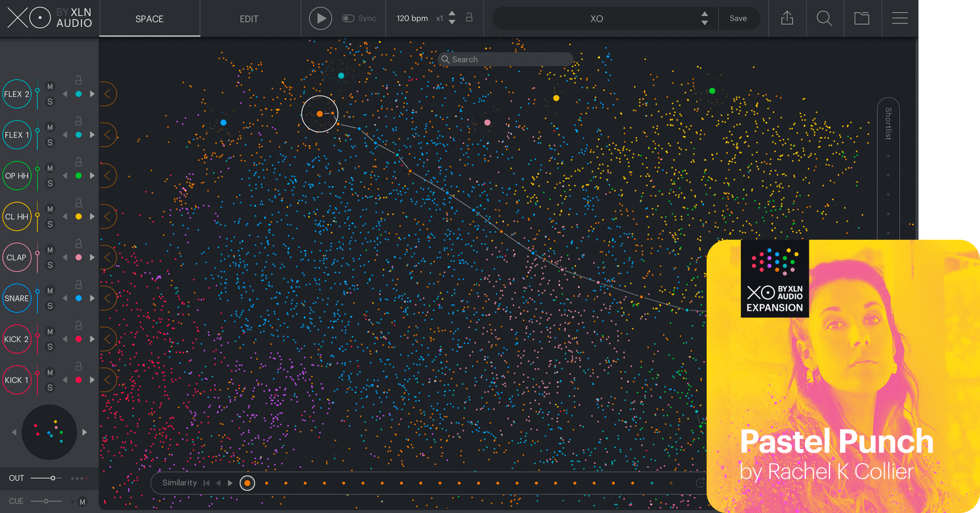Solo the CLAP channel

(x=50, y=265)
